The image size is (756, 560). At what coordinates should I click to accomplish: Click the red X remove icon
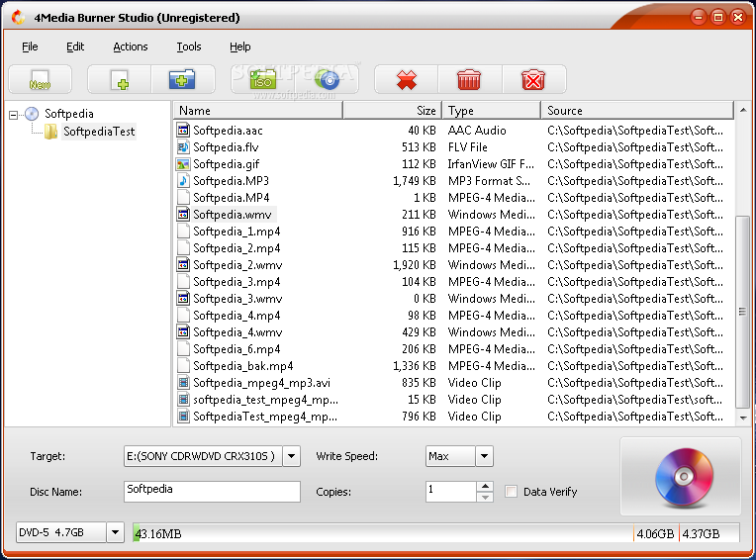pyautogui.click(x=407, y=79)
